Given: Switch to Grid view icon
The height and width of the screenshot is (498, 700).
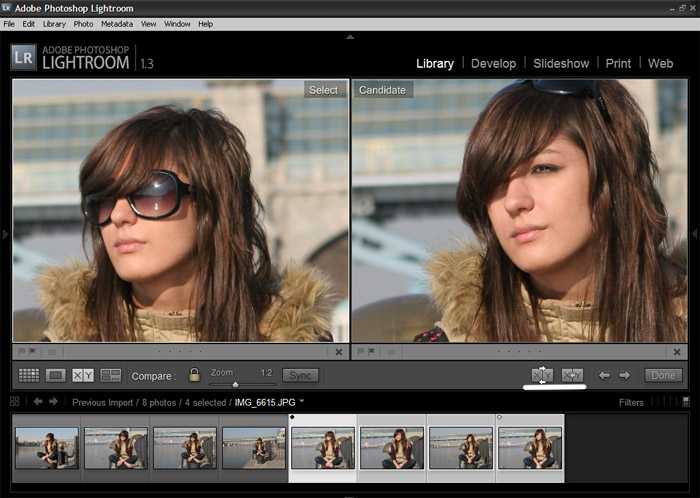Looking at the screenshot, I should tap(29, 375).
